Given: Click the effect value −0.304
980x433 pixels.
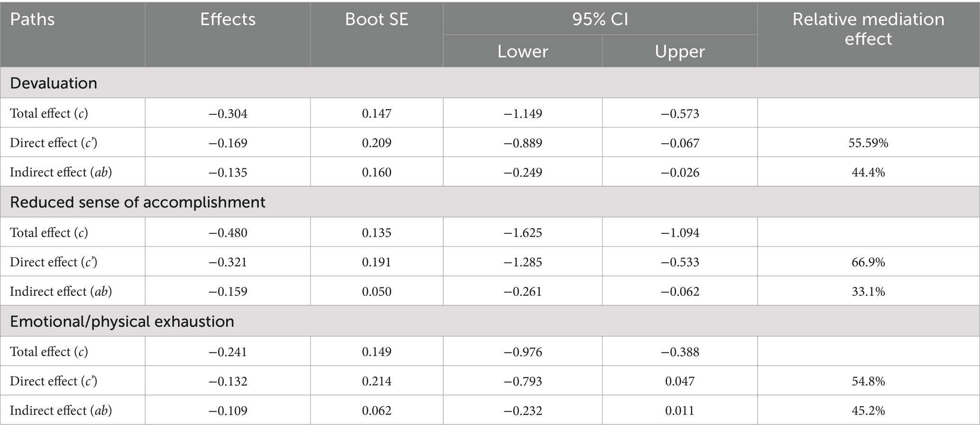Looking at the screenshot, I should point(228,114).
